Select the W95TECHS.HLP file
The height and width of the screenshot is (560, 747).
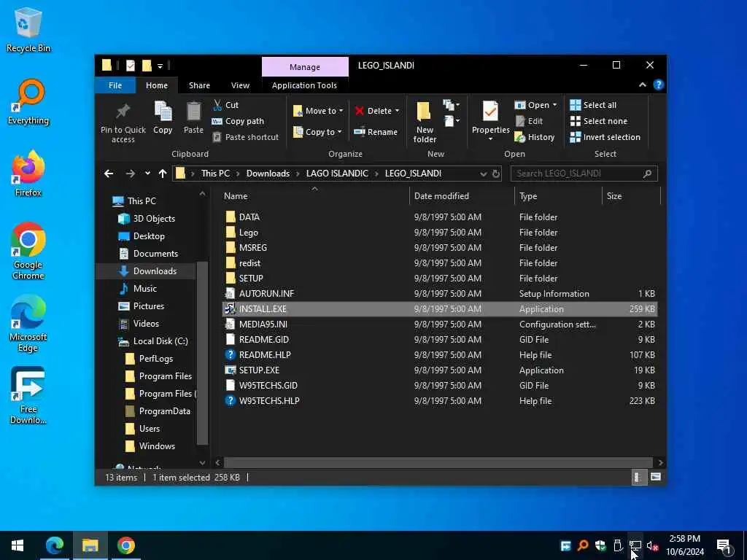coord(439,400)
